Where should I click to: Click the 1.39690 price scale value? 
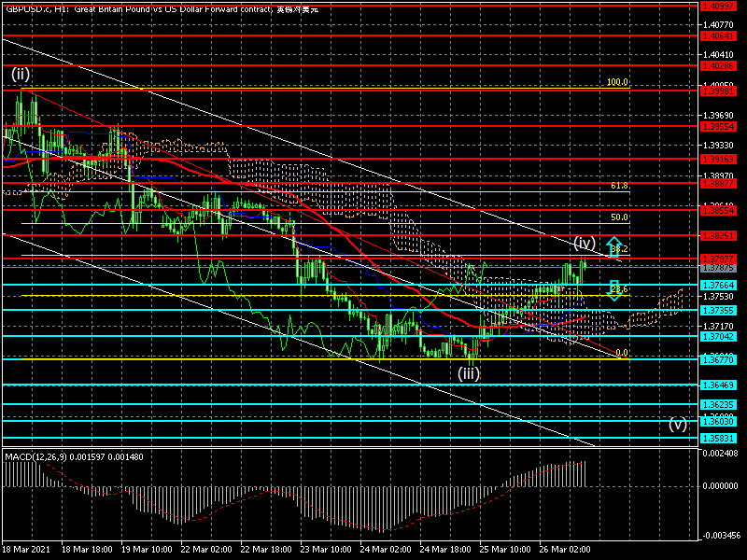click(x=718, y=115)
